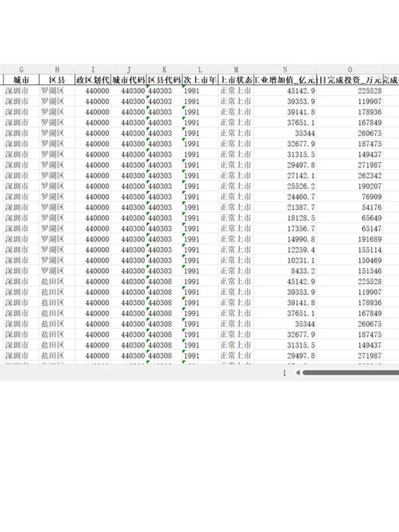Click the horizontal scrollbar left arrow
399x532 pixels.
coord(298,373)
